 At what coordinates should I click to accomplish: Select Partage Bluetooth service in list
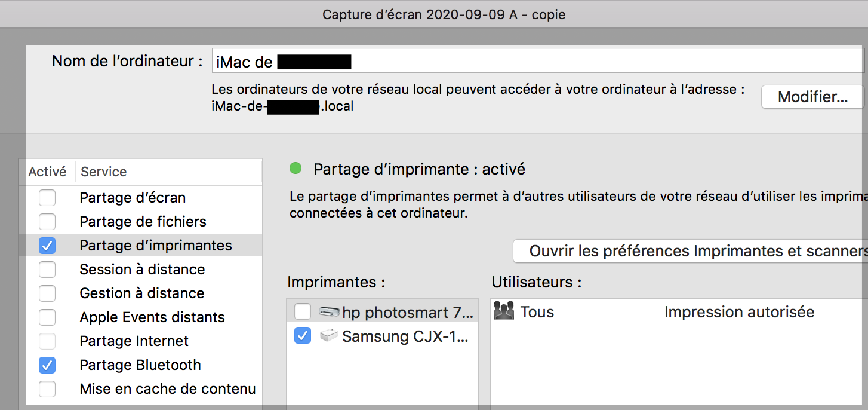pyautogui.click(x=140, y=365)
